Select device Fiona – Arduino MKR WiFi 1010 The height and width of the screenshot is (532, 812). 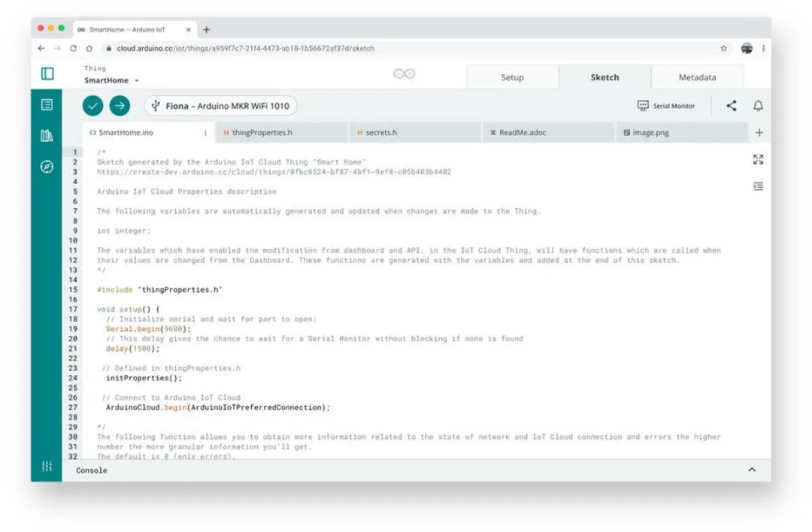(x=220, y=105)
